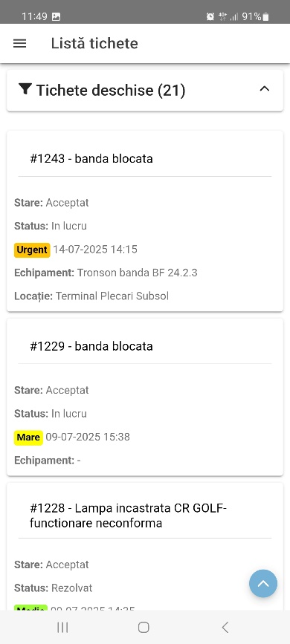Tap the blue scroll-to-top floating button
This screenshot has width=290, height=644.
pos(263,583)
